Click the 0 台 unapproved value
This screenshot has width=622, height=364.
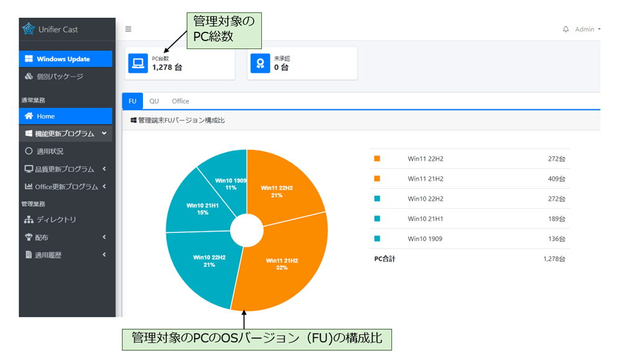(x=281, y=67)
